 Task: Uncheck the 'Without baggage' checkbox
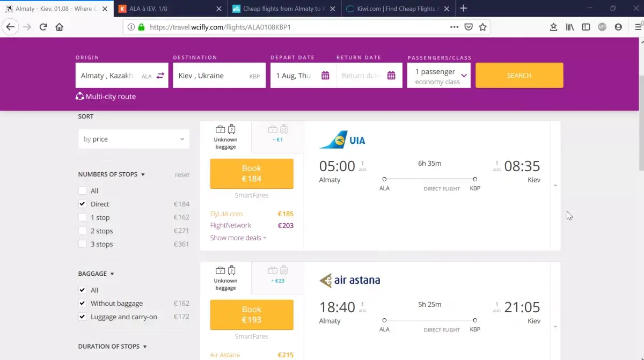[82, 303]
